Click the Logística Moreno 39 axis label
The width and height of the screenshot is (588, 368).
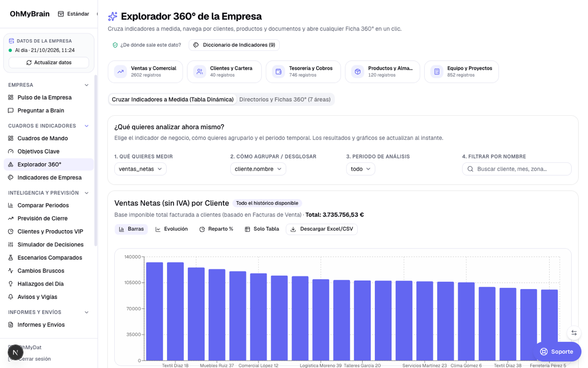(321, 365)
